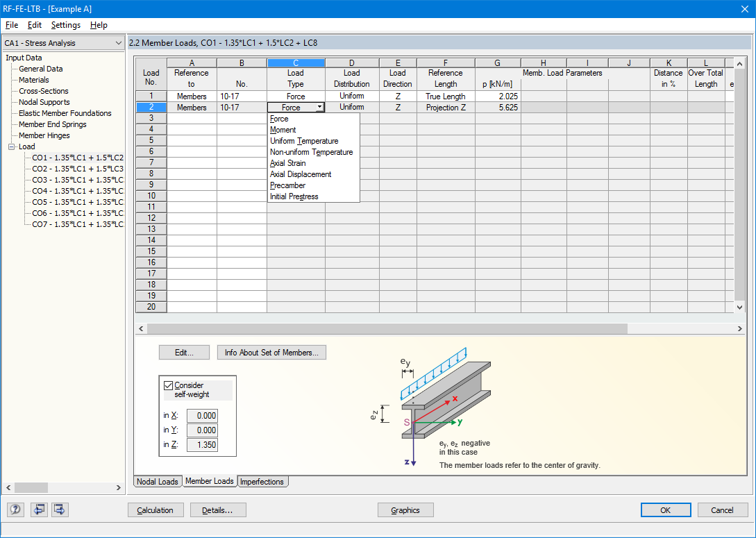Go to next input table icon

pos(60,510)
